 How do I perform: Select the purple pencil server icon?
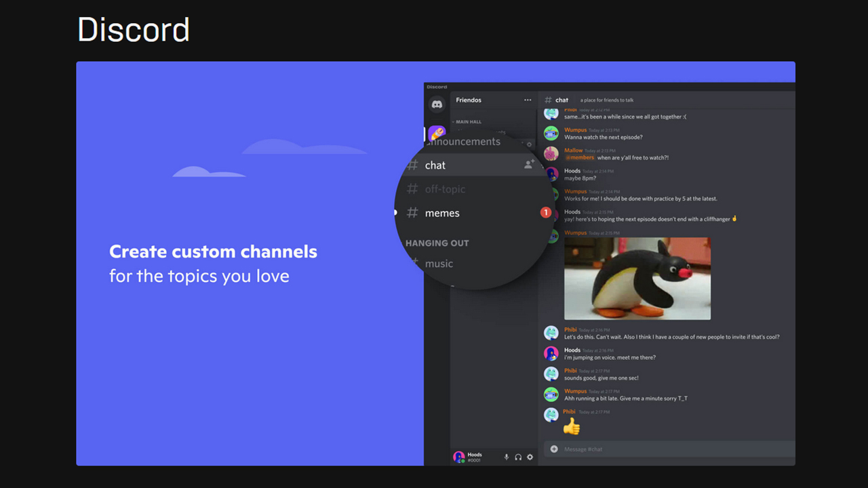pos(437,134)
